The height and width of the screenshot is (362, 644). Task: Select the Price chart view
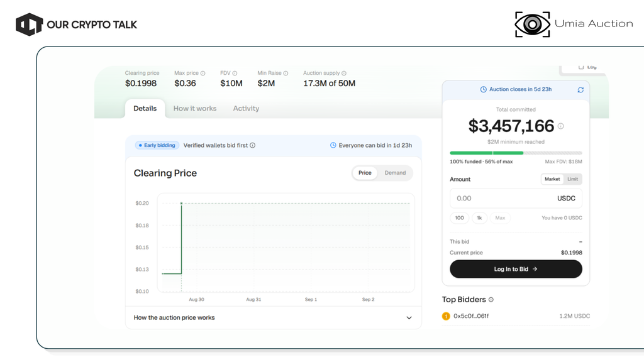pyautogui.click(x=365, y=173)
